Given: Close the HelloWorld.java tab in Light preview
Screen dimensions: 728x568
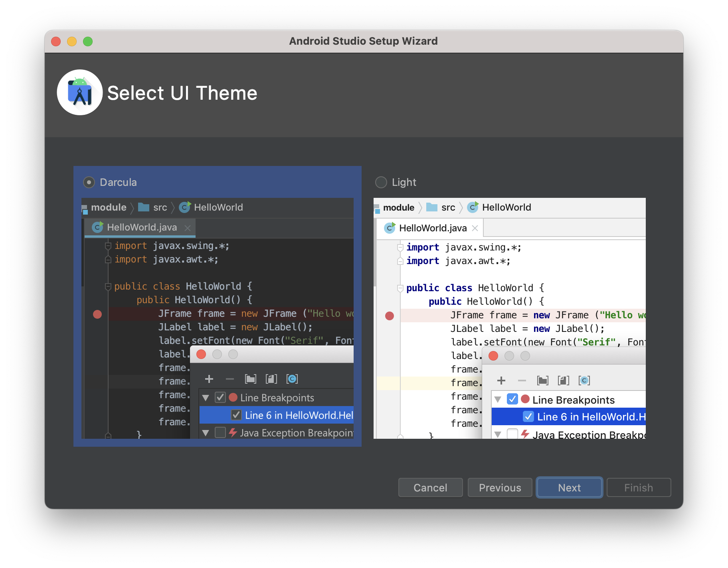Looking at the screenshot, I should pos(475,228).
